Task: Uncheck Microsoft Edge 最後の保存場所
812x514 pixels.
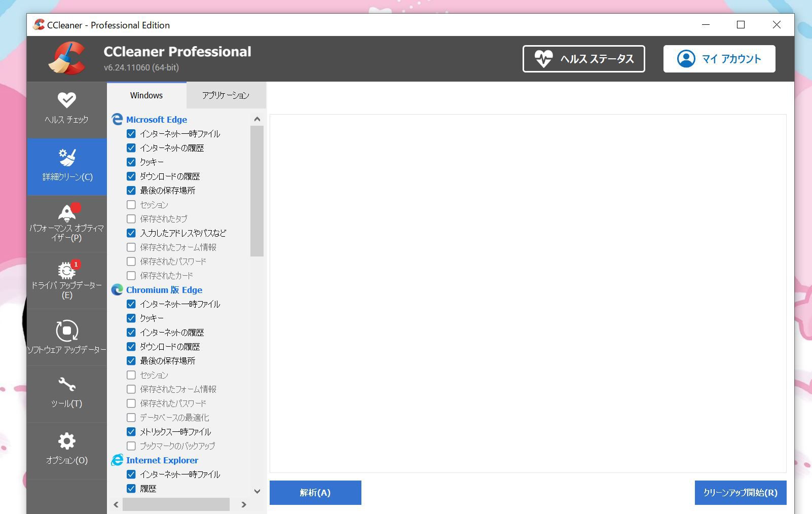Action: (x=131, y=191)
